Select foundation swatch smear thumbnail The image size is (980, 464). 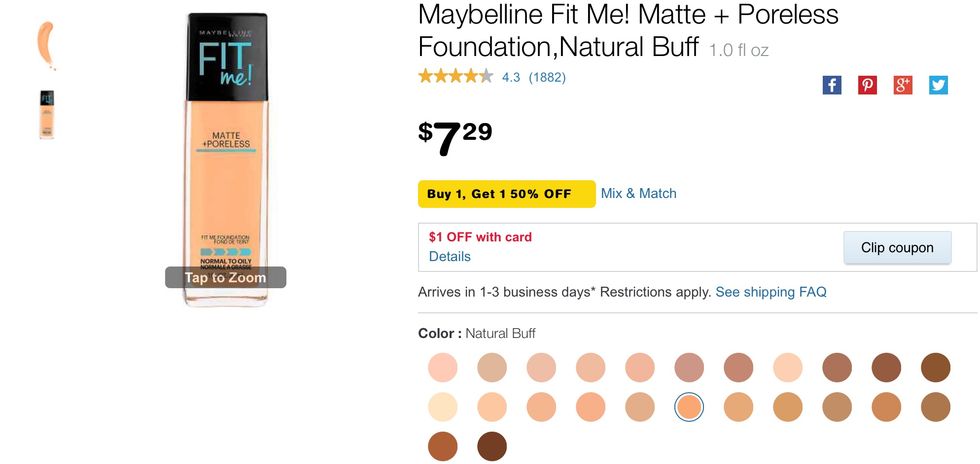click(47, 44)
